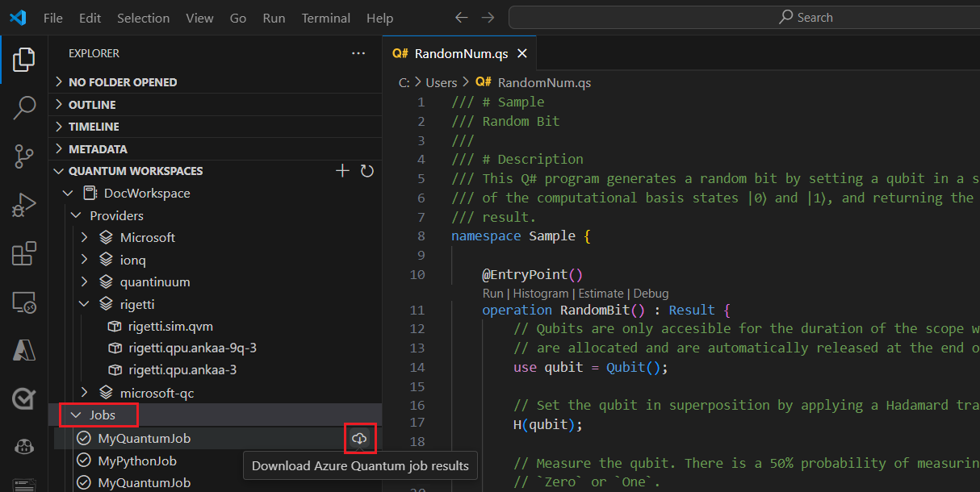Screen dimensions: 980x492
Task: Expand the Metadata section
Action: click(58, 149)
